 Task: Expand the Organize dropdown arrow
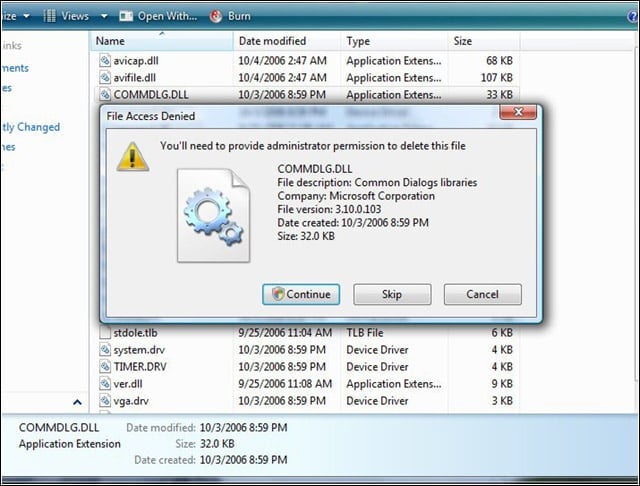(x=27, y=16)
